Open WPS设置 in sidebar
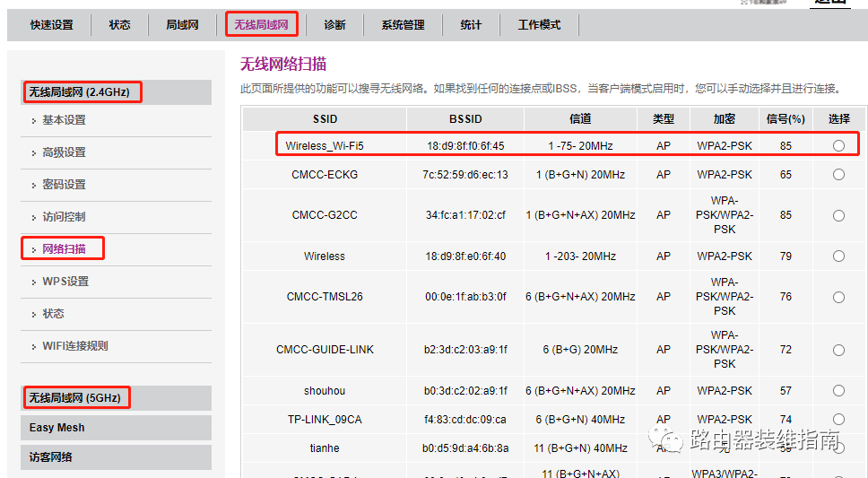The image size is (868, 478). [x=65, y=282]
